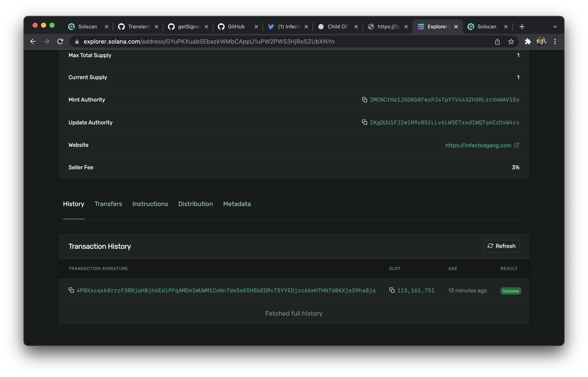Refresh the Transaction History
This screenshot has height=377, width=588.
tap(501, 246)
